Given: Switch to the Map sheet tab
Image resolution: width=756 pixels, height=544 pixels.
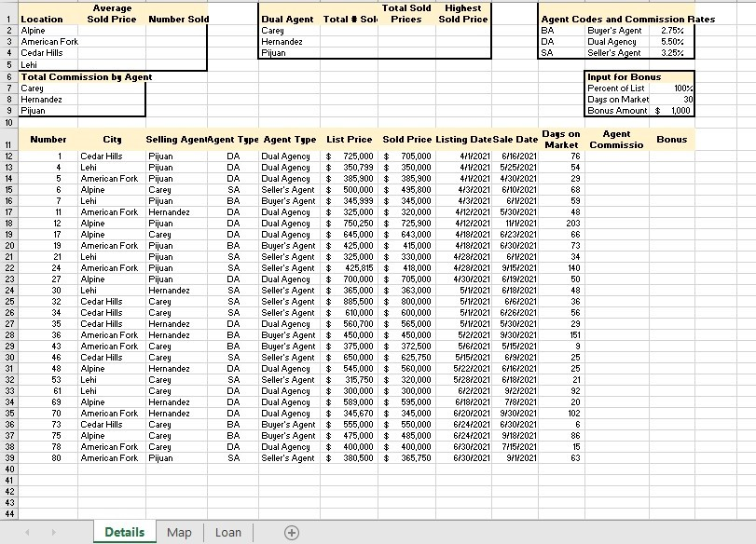Looking at the screenshot, I should pos(179,533).
